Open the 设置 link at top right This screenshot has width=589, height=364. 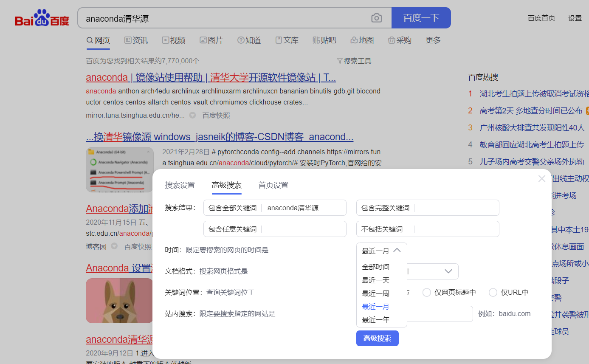tap(575, 18)
